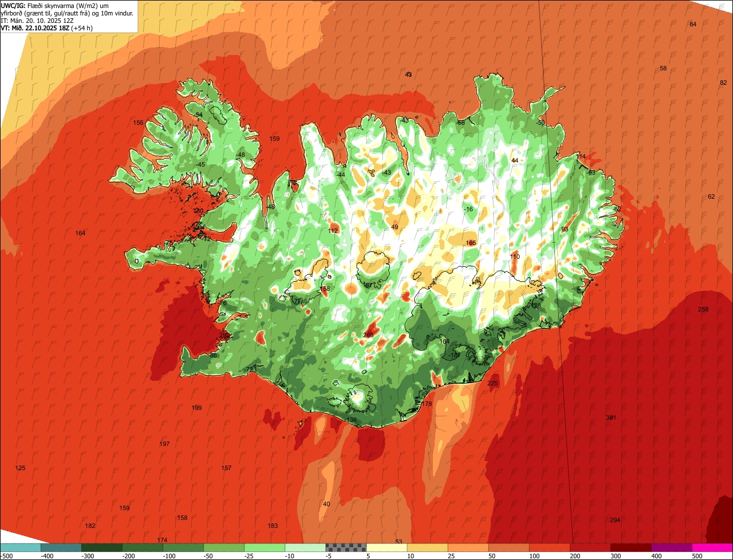Screen dimensions: 733x560
Task: Click the map value 197
Action: pyautogui.click(x=164, y=444)
